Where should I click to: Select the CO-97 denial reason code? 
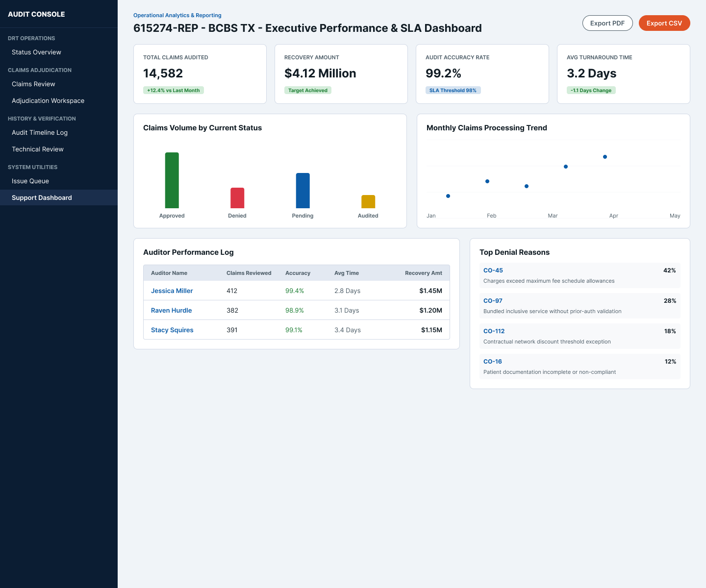point(493,301)
